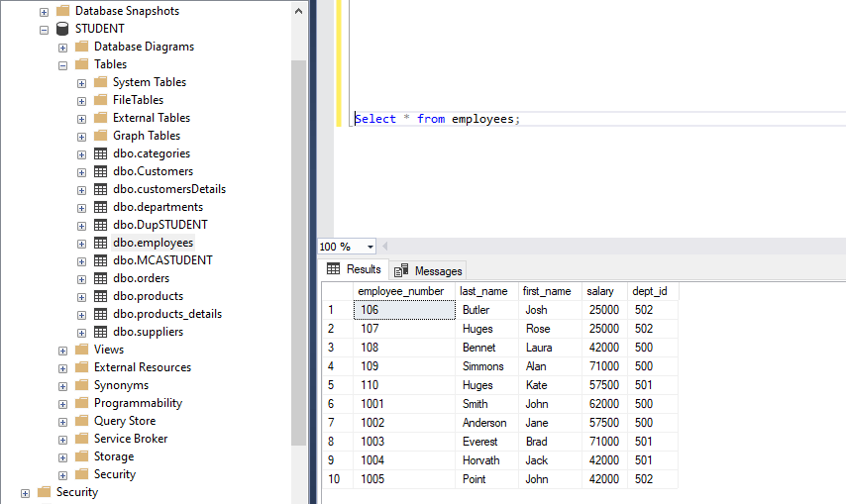
Task: Expand the Synonyms folder node
Action: [63, 386]
